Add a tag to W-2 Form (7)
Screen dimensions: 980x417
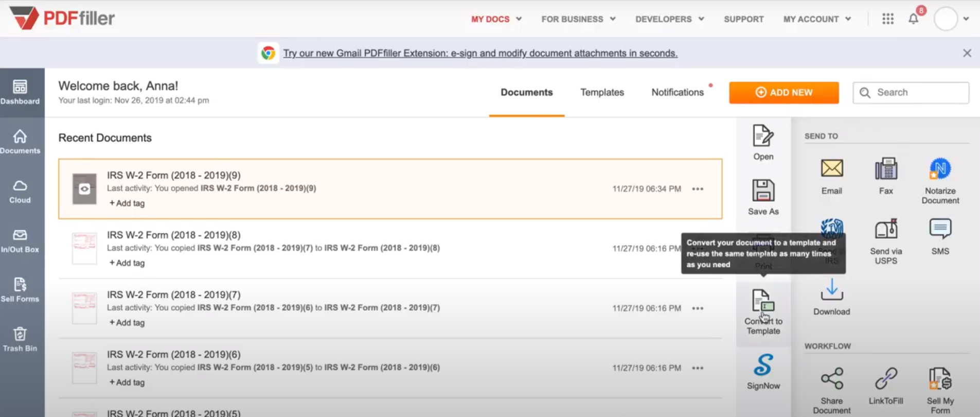pyautogui.click(x=127, y=323)
